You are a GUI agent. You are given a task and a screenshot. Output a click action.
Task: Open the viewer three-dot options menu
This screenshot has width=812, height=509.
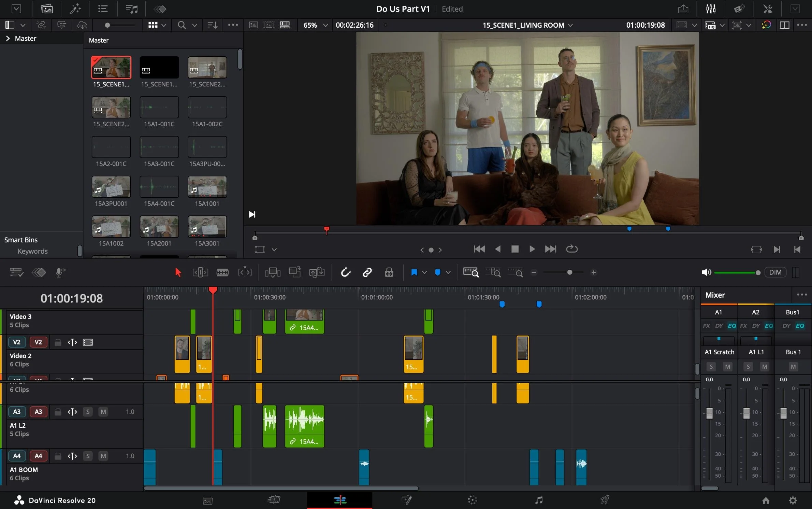point(802,25)
